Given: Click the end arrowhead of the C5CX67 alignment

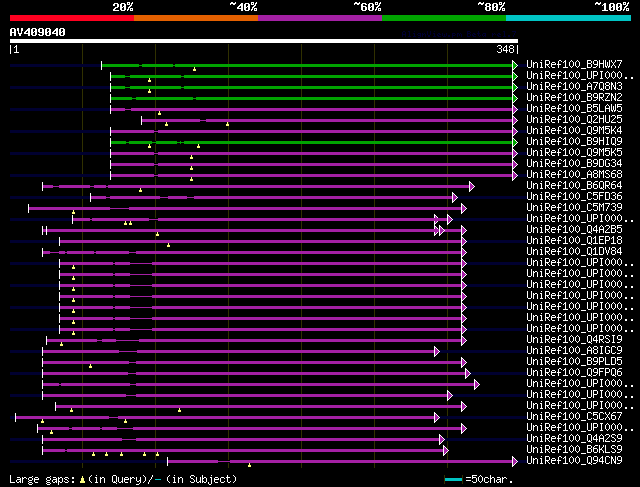Looking at the screenshot, I should point(437,418).
